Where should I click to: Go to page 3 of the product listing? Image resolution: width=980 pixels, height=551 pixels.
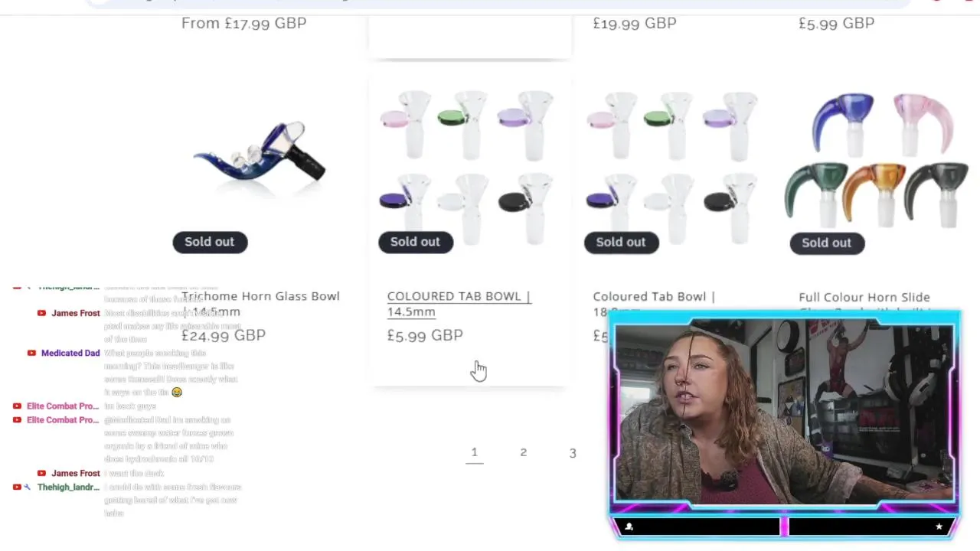[573, 453]
